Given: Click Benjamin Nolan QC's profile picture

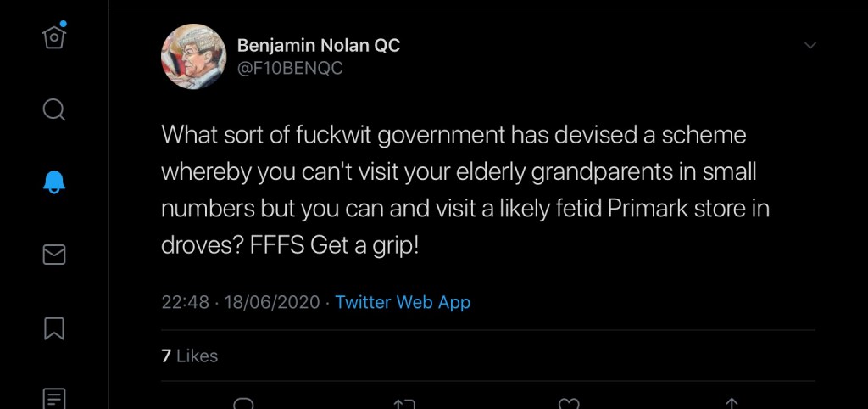Looking at the screenshot, I should tap(193, 57).
